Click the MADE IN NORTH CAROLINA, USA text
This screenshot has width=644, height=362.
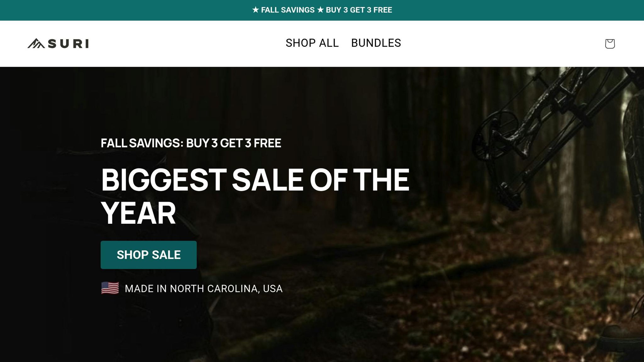(x=204, y=288)
